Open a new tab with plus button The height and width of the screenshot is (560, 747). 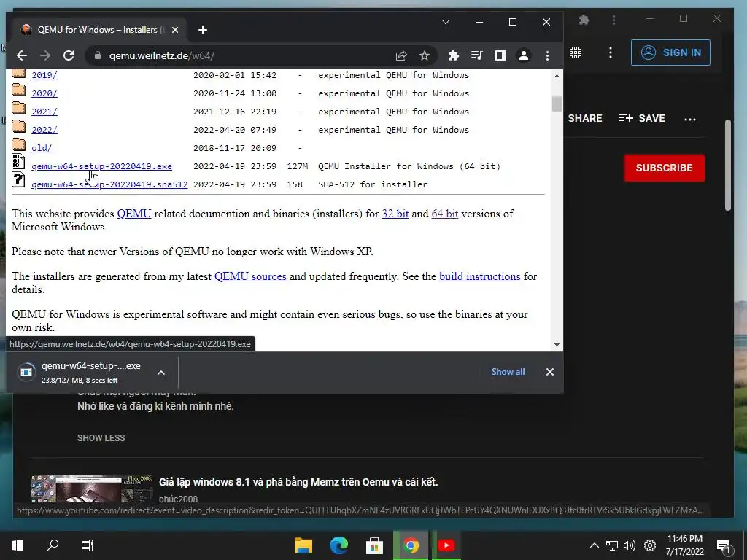coord(203,30)
